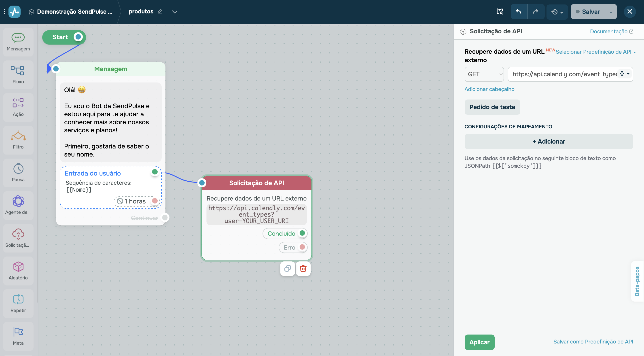Duplicate the Solicitação de API block
This screenshot has height=356, width=644.
[x=288, y=269]
